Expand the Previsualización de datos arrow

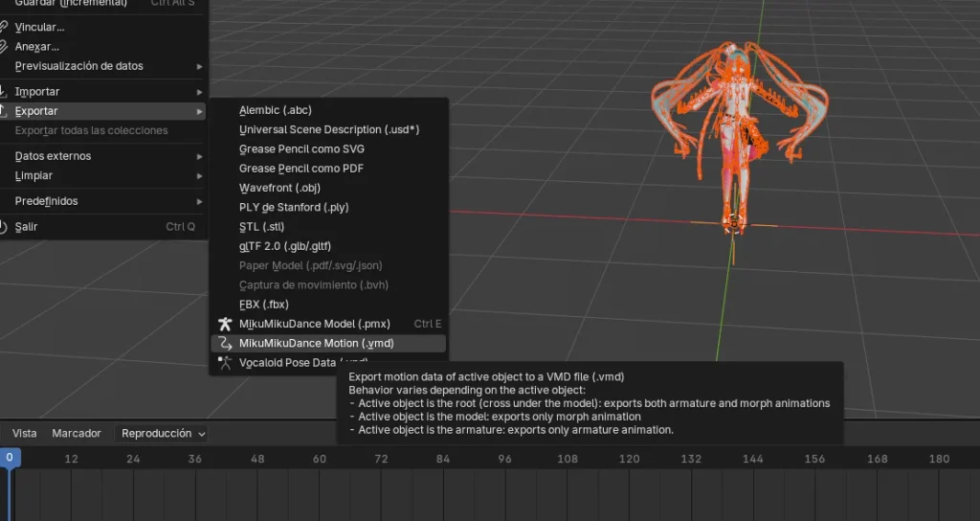[199, 66]
